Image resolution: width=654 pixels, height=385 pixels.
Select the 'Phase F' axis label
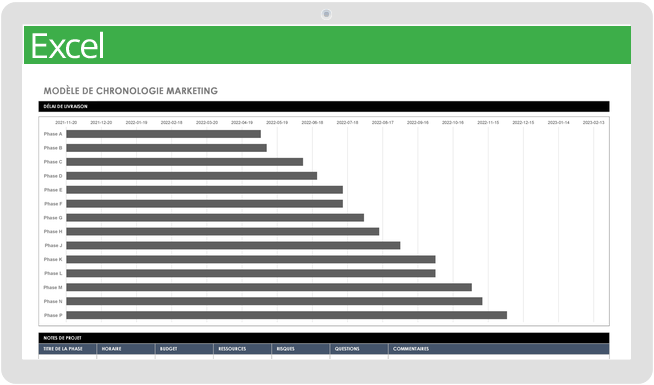[53, 204]
